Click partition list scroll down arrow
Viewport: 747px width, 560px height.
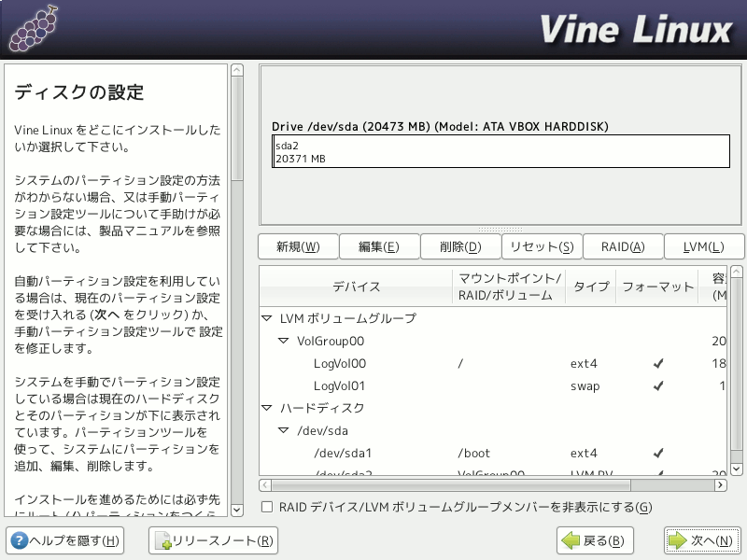point(737,469)
